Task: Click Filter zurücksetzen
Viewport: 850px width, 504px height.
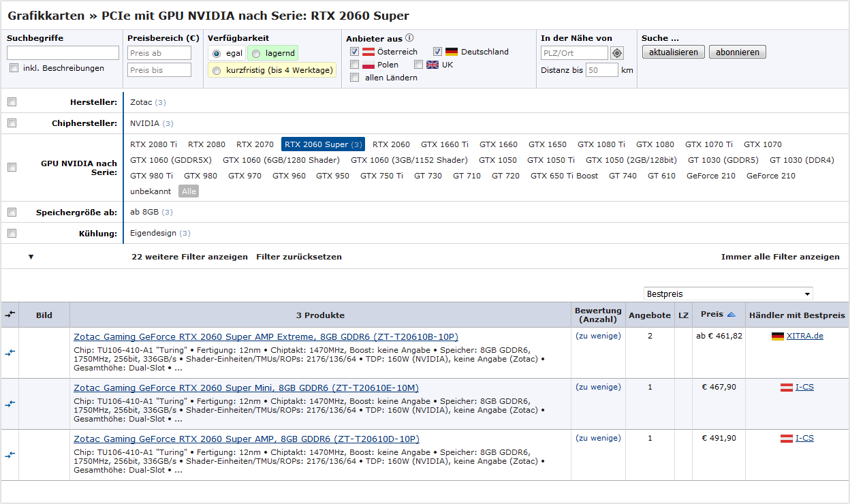Action: [299, 257]
